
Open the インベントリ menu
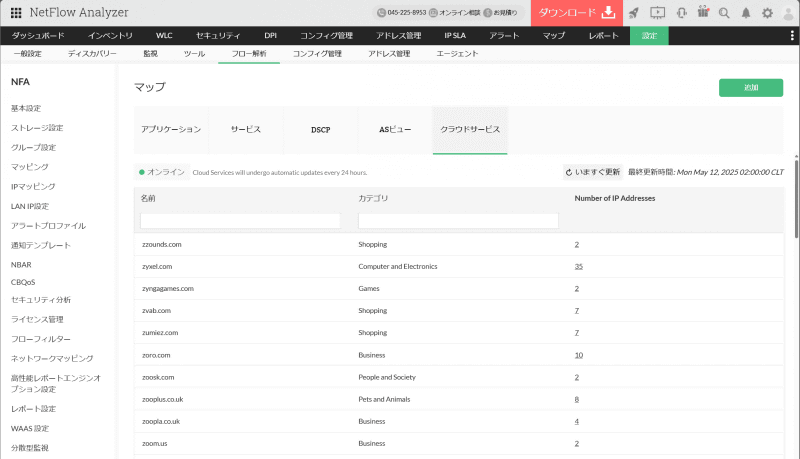point(110,36)
